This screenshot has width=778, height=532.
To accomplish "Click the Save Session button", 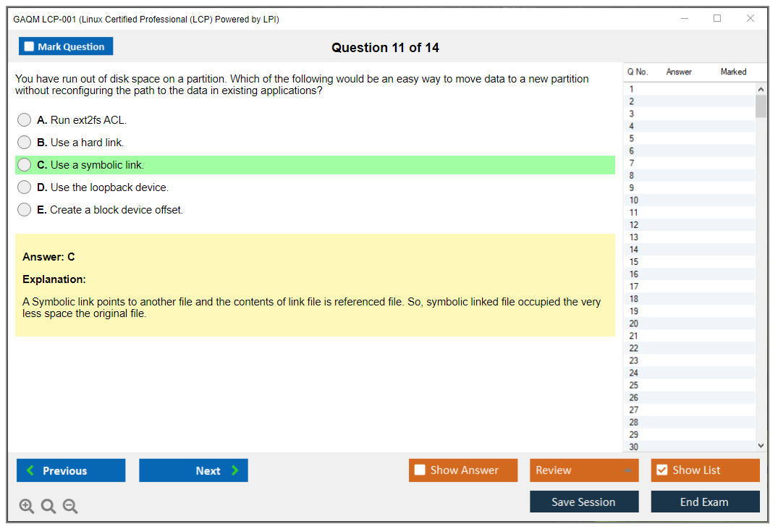I will (x=584, y=502).
